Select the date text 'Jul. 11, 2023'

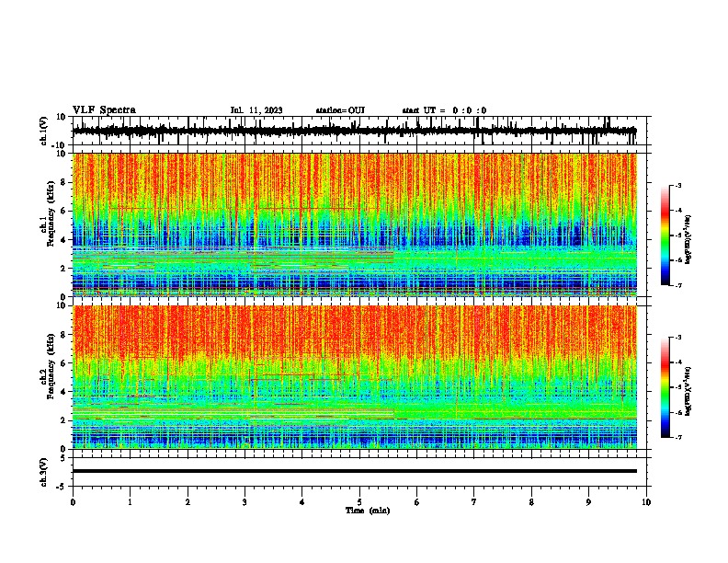pyautogui.click(x=256, y=110)
